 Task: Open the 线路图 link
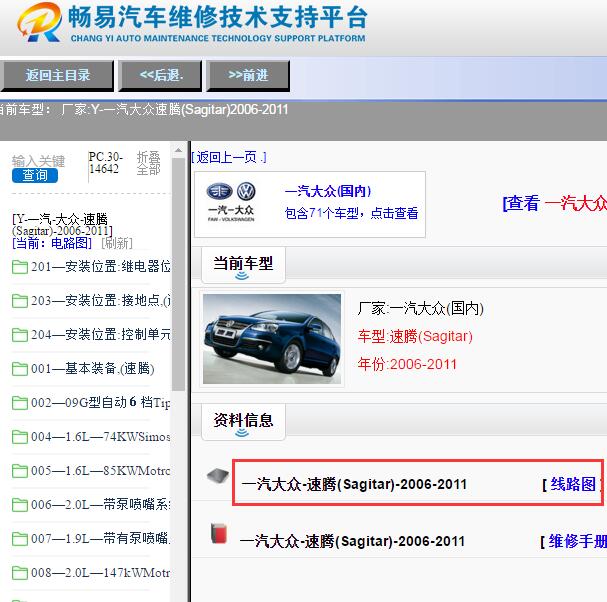coord(573,484)
